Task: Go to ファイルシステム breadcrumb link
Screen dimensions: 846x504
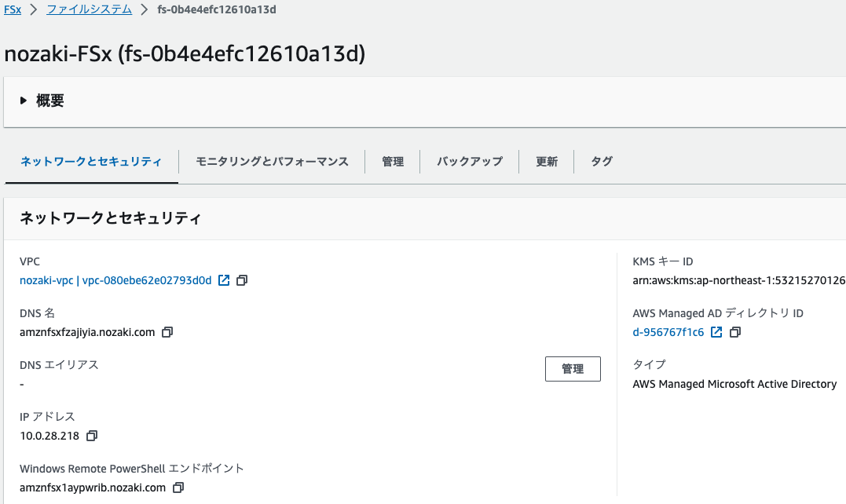Action: [88, 10]
